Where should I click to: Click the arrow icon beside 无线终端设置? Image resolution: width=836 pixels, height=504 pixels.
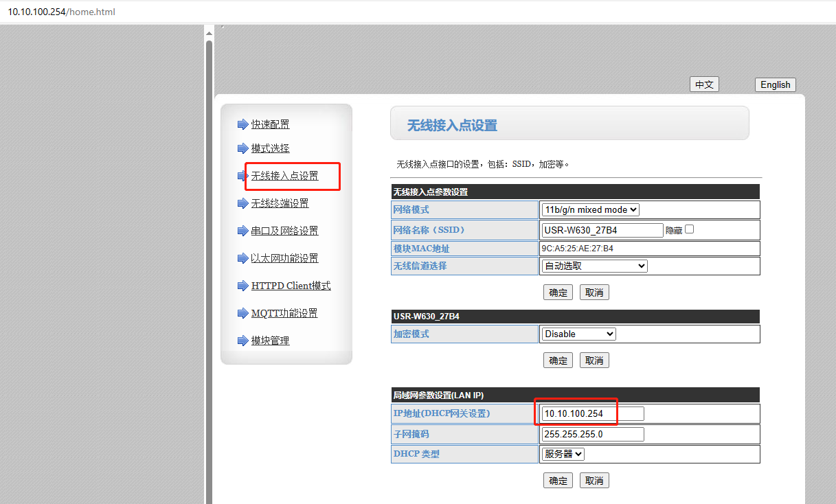[x=242, y=203]
